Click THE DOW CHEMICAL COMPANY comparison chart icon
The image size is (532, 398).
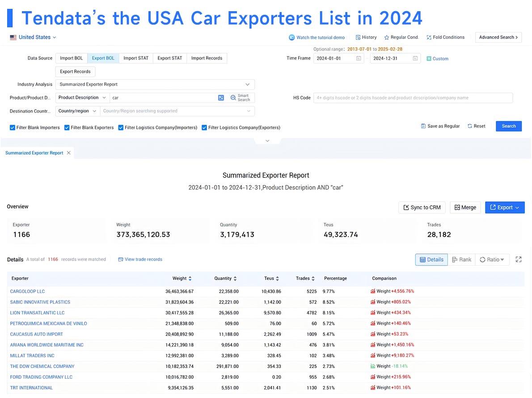373,366
